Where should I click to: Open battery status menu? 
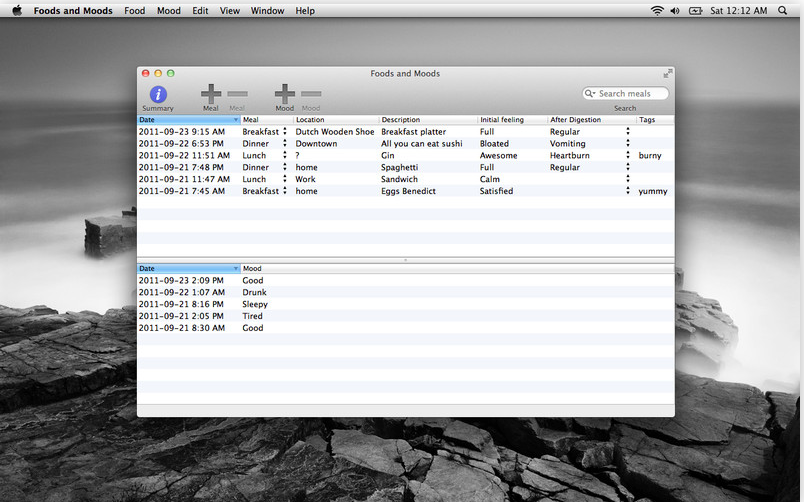[x=695, y=10]
